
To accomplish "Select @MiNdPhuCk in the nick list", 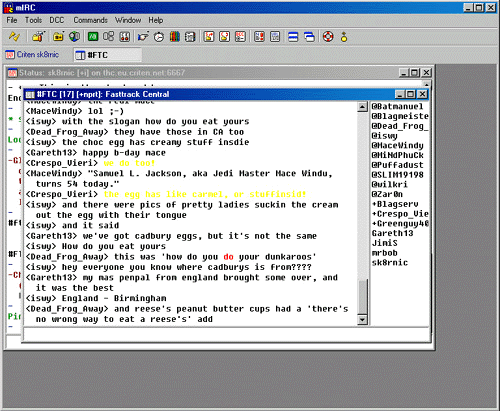I will (397, 155).
